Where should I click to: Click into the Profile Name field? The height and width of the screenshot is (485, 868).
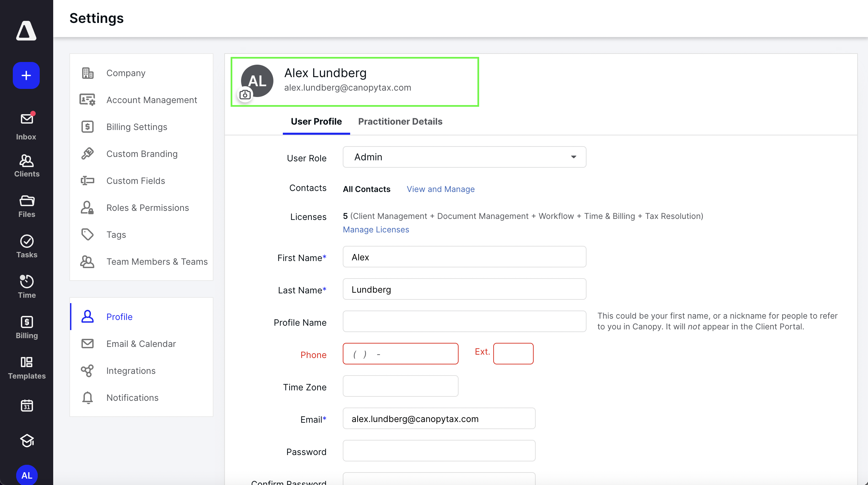tap(464, 322)
